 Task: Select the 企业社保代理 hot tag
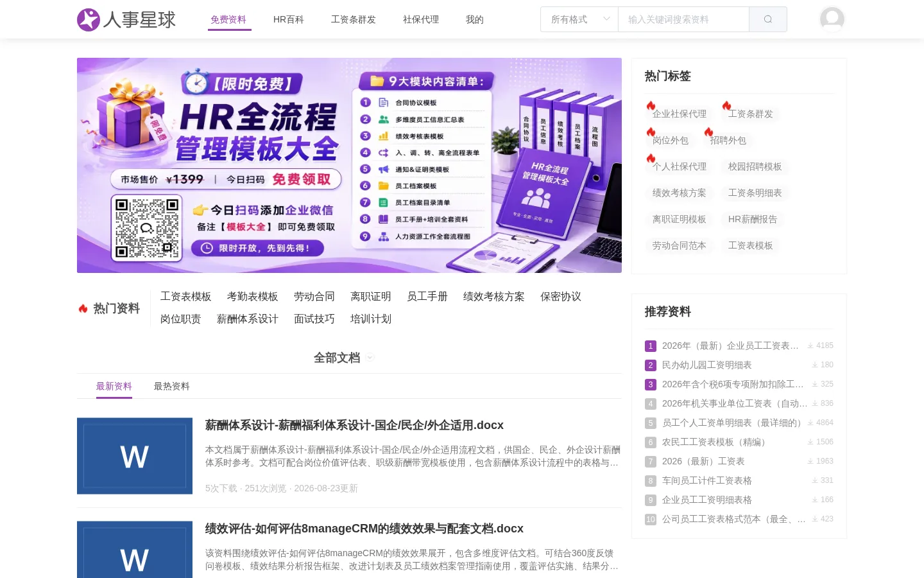click(680, 114)
